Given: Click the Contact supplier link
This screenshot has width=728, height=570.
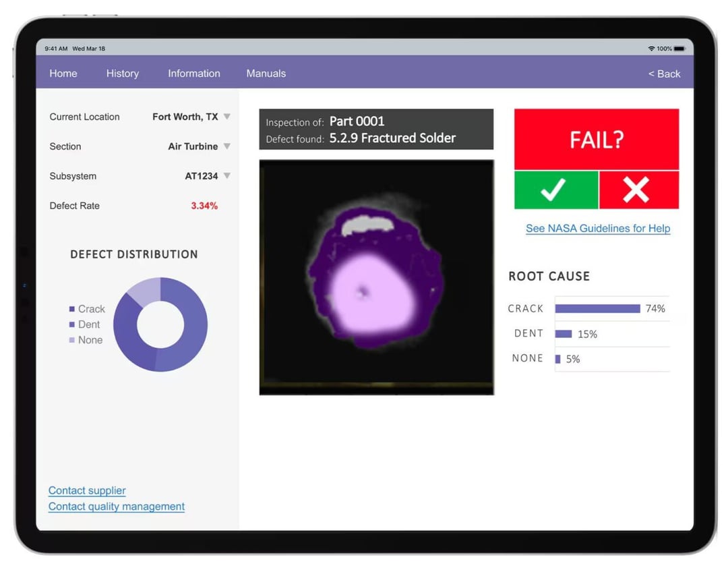Looking at the screenshot, I should (x=87, y=490).
